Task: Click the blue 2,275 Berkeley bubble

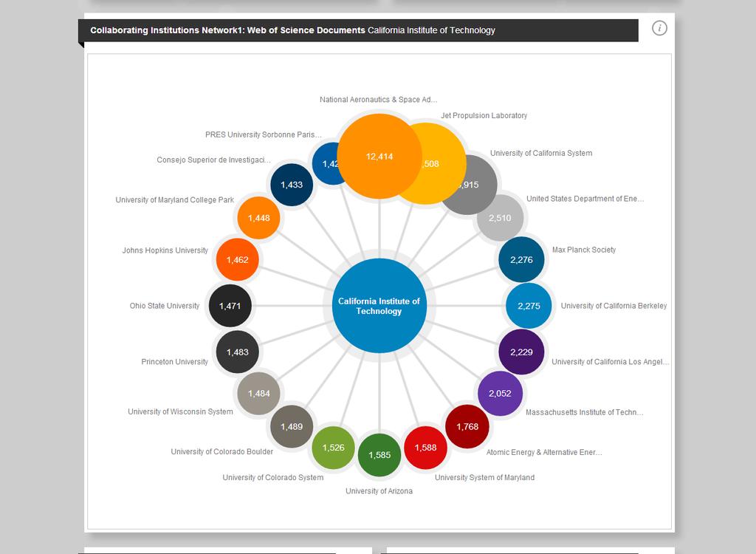Action: point(529,306)
